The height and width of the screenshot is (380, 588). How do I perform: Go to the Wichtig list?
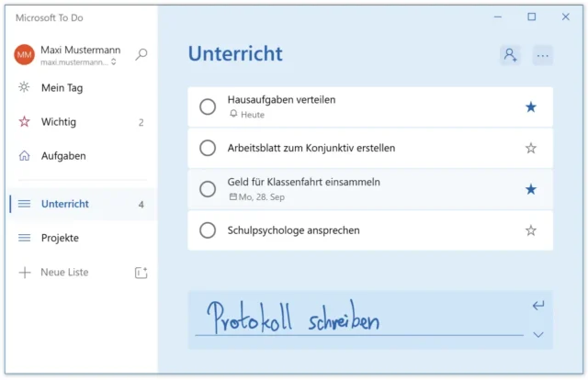(59, 122)
